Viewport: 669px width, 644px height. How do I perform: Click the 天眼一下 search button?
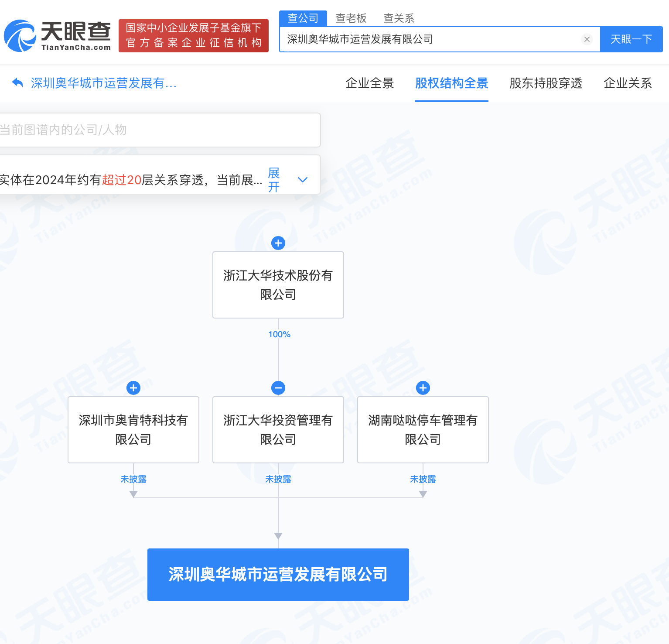631,39
